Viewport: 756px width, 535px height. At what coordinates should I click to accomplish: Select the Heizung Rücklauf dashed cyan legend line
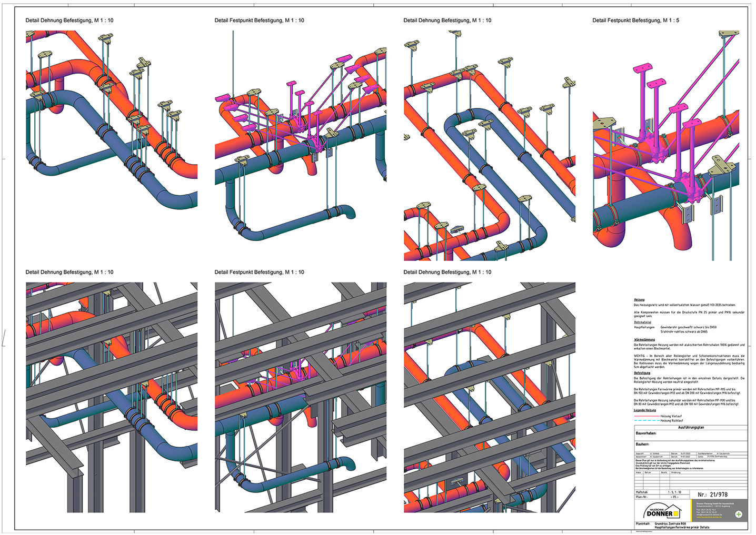646,421
